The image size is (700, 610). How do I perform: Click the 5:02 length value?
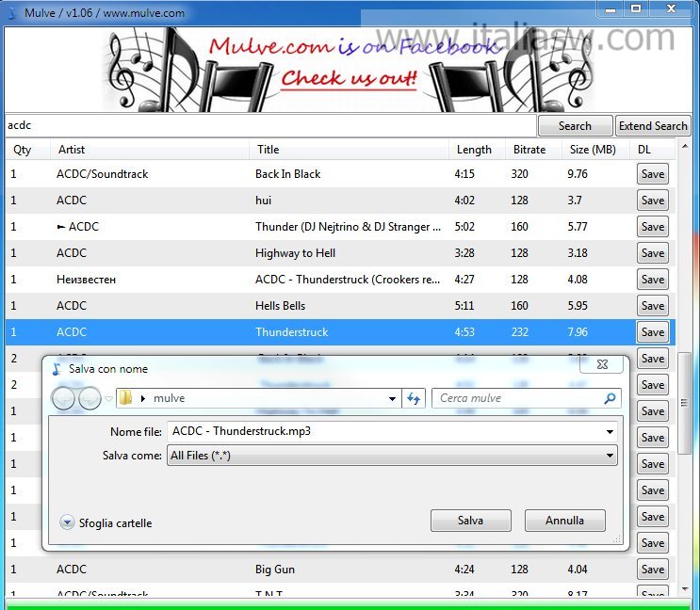point(464,227)
